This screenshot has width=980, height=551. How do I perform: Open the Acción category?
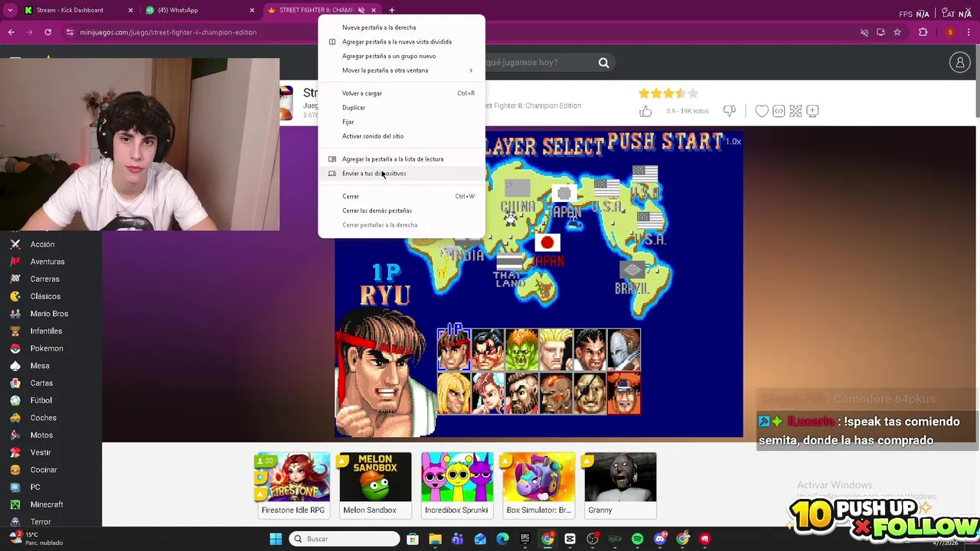[x=43, y=244]
